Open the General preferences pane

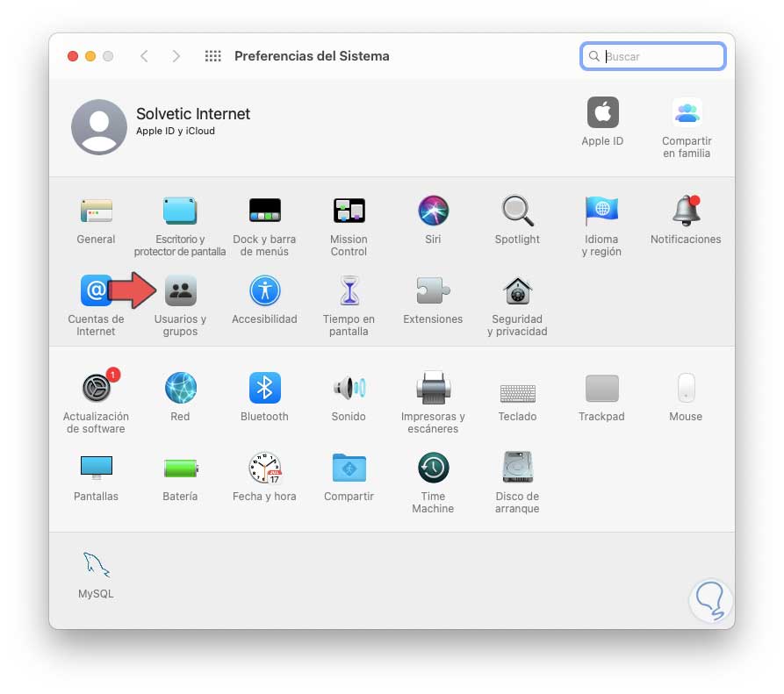coord(96,211)
